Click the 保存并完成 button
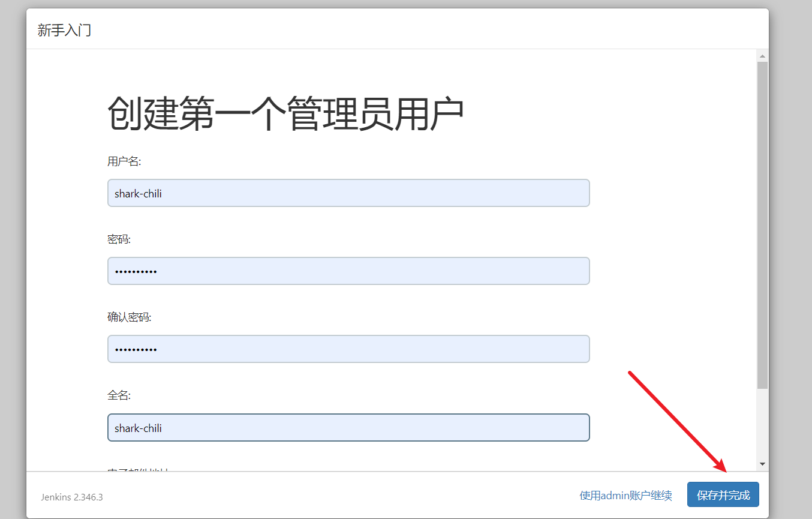This screenshot has width=812, height=519. 723,494
